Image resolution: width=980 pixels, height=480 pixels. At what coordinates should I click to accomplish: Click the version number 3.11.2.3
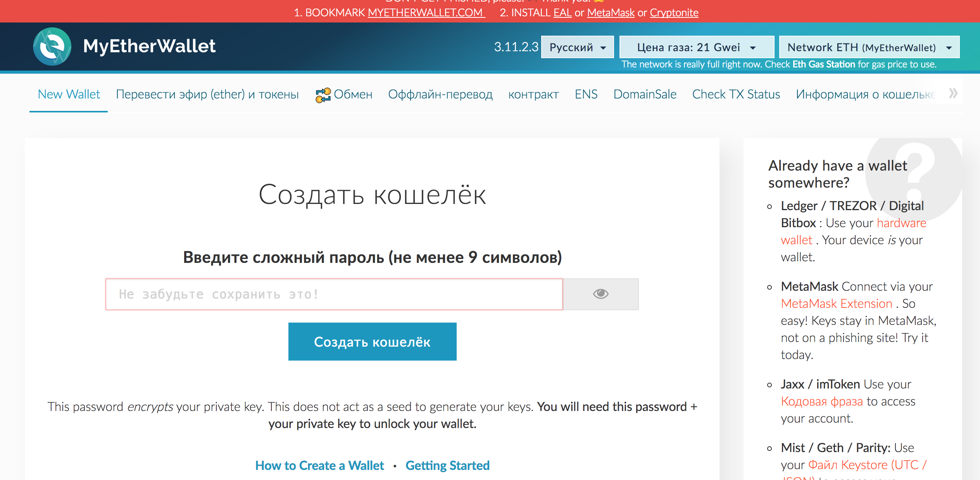516,47
